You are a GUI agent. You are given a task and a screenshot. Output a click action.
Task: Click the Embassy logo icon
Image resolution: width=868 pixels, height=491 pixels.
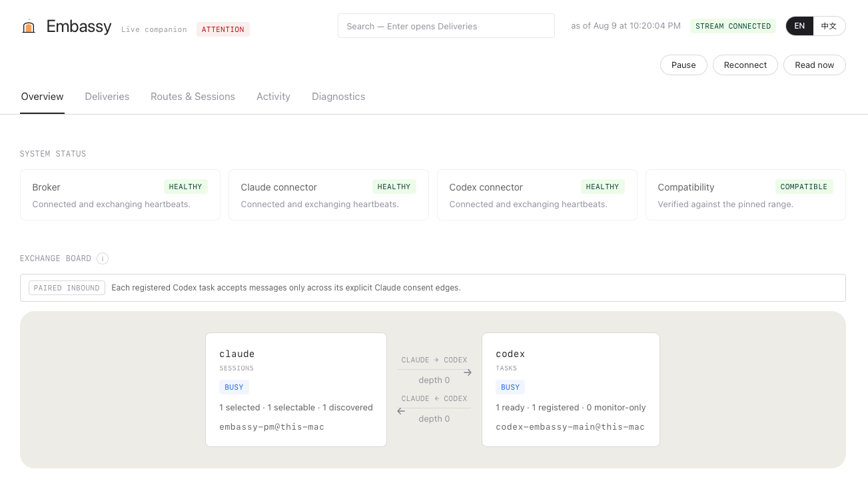pyautogui.click(x=29, y=27)
